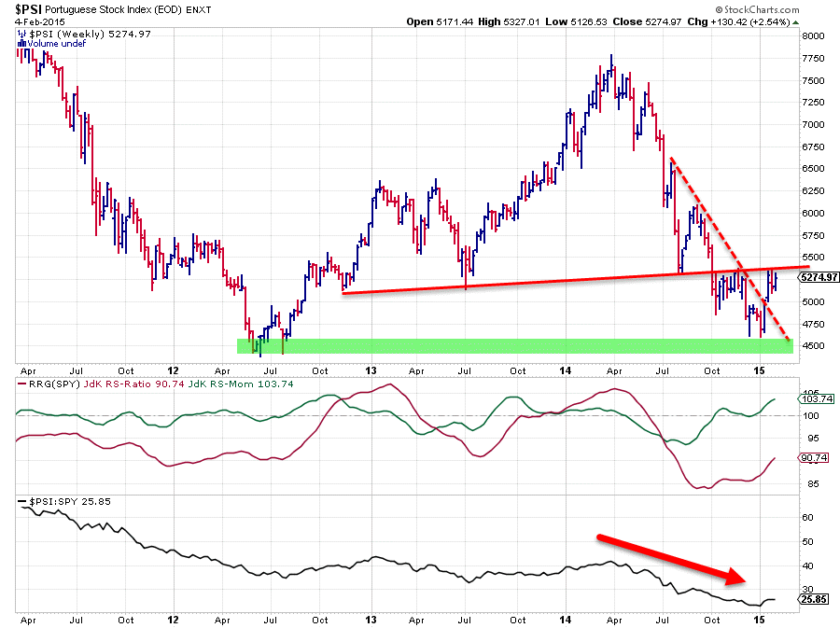
Task: Click the 25.85 value tag on the ratio axis
Action: tap(814, 600)
